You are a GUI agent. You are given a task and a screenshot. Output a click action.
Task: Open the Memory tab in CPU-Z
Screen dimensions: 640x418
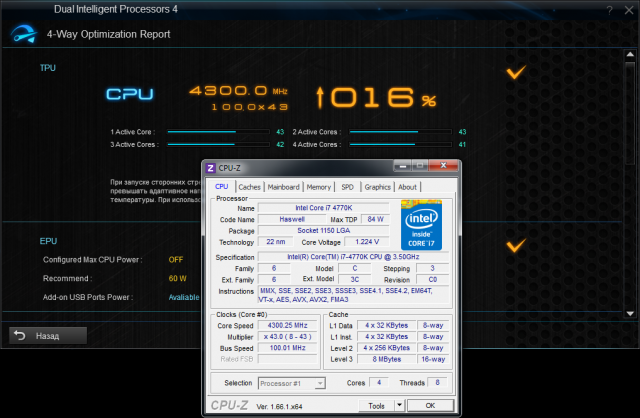[x=318, y=187]
